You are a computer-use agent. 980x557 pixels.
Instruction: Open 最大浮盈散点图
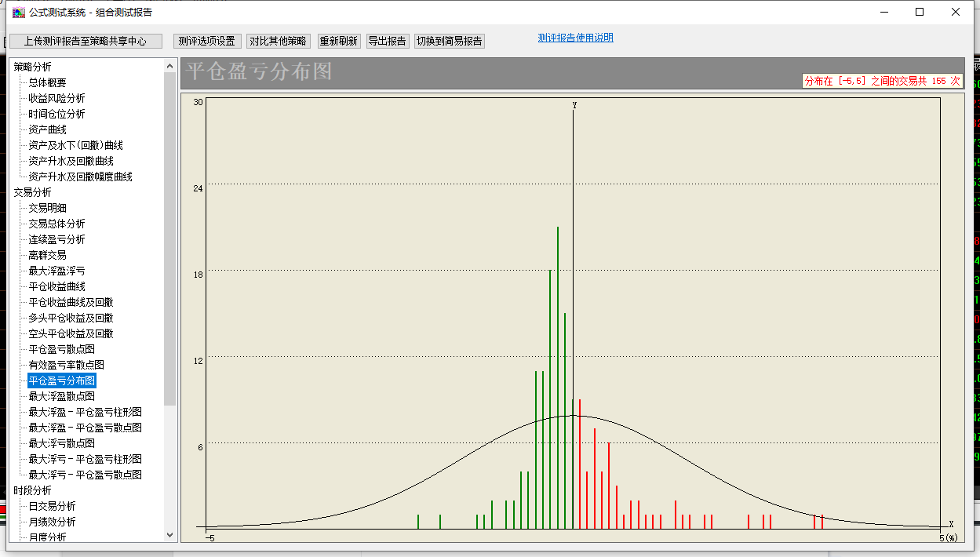coord(62,396)
